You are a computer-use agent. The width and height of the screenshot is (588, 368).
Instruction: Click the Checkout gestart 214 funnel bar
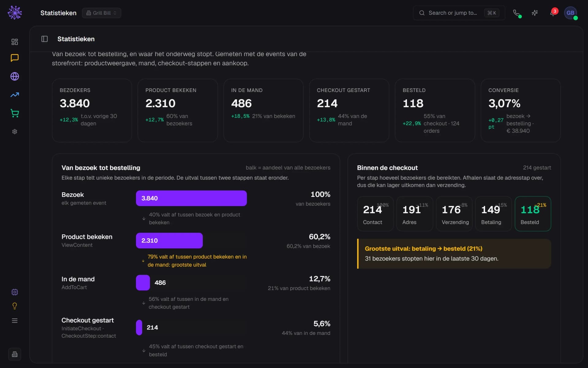[x=139, y=328]
